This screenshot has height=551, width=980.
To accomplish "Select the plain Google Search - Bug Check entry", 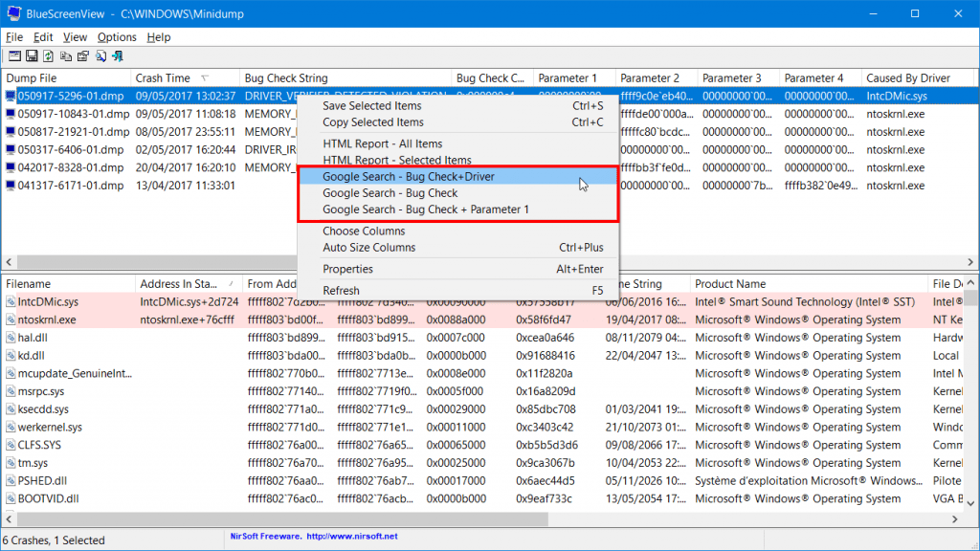I will pos(458,193).
